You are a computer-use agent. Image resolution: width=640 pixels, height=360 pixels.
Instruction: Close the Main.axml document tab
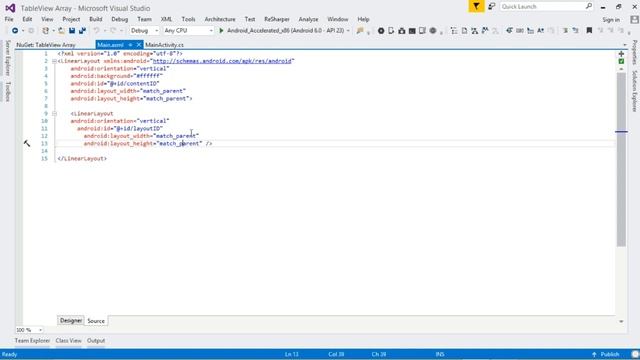(139, 45)
